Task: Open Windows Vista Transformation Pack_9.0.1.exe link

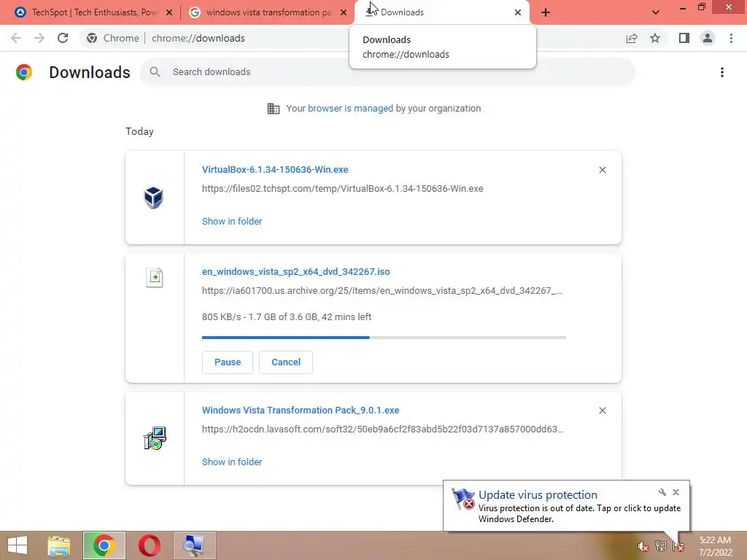Action: 301,411
